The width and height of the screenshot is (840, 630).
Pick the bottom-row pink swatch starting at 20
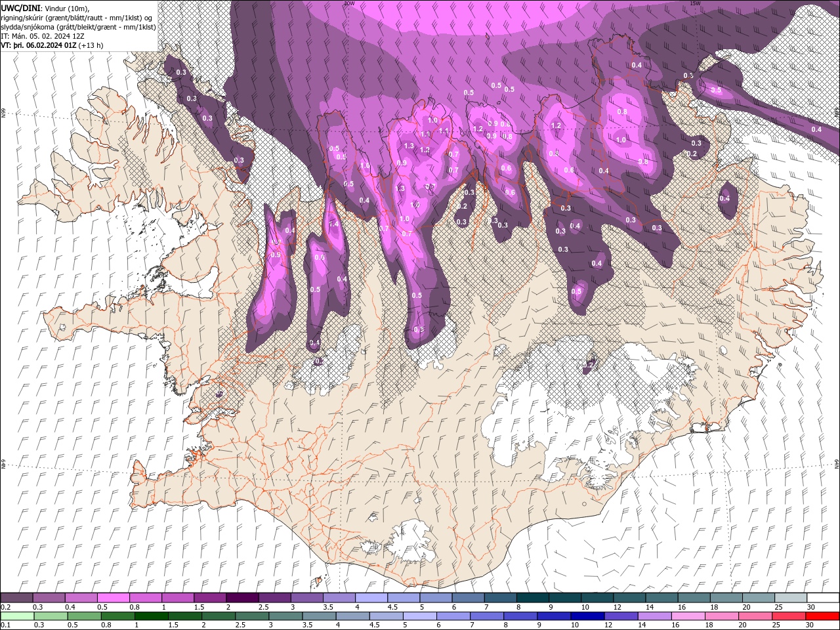pyautogui.click(x=755, y=616)
